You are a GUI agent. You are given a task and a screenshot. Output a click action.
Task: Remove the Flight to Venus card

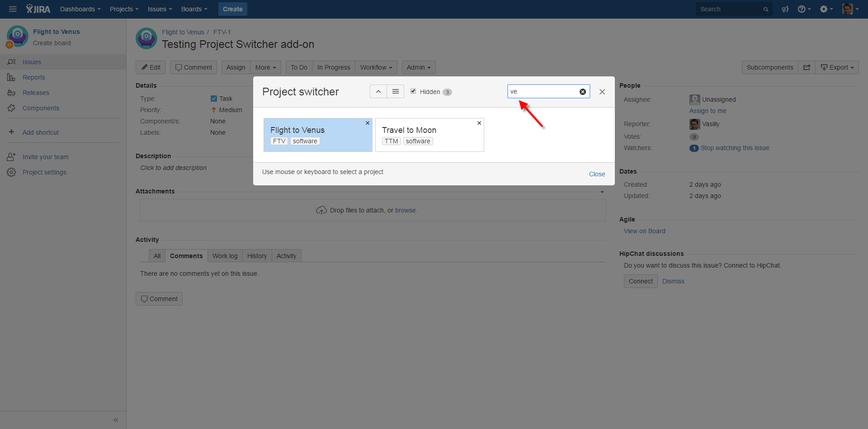[x=368, y=123]
